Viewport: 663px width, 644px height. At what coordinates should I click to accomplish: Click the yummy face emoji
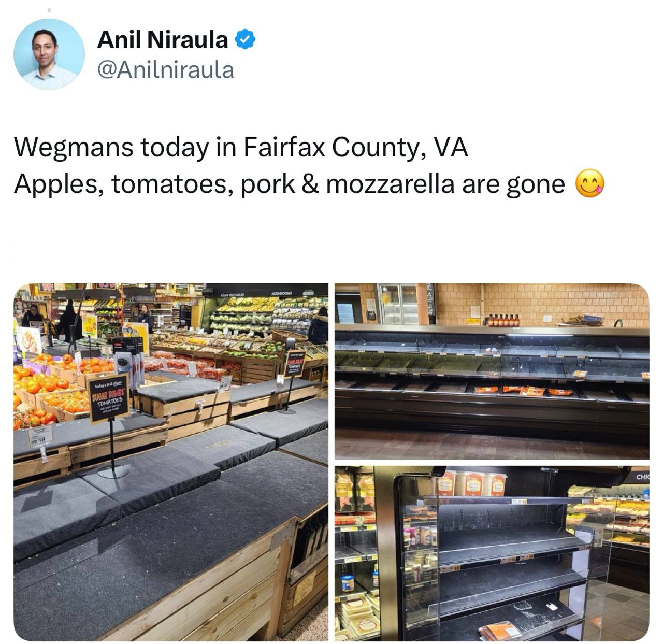[x=590, y=184]
